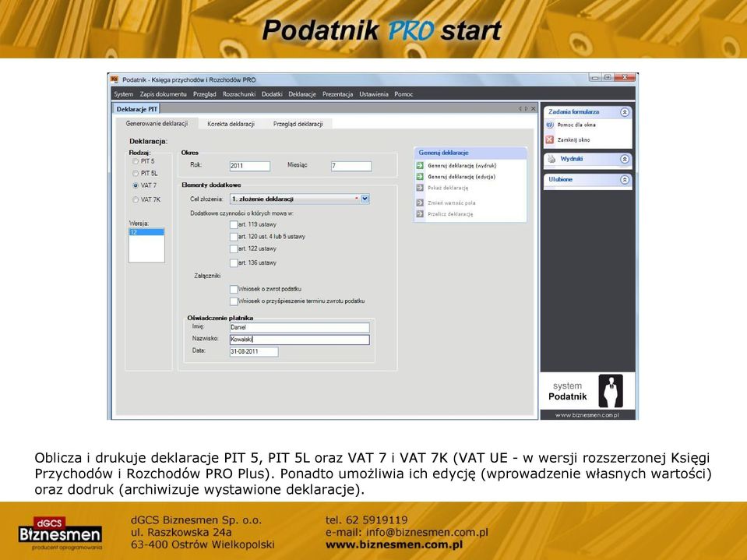Select the VAT 7K radio button
This screenshot has height=560, width=747.
136,199
